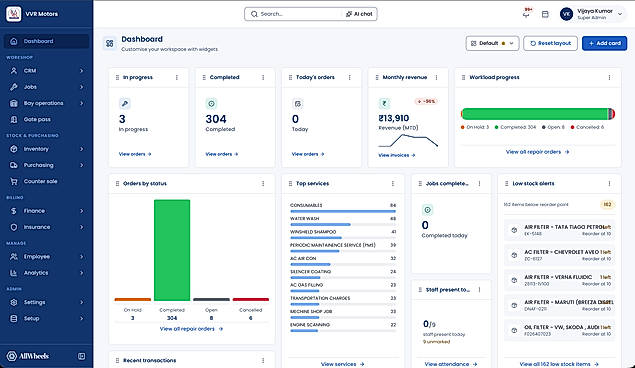Click the wrench icon in In progress card
635x368 pixels.
125,104
